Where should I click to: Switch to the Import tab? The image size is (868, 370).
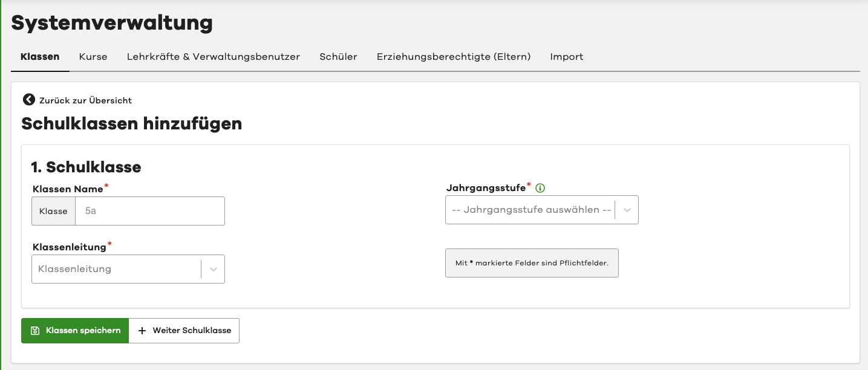pyautogui.click(x=567, y=57)
